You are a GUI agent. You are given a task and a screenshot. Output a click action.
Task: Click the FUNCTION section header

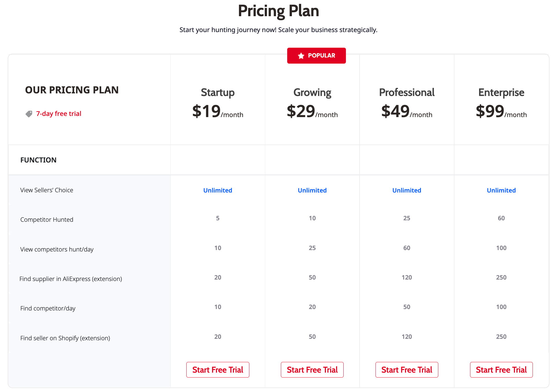(38, 160)
